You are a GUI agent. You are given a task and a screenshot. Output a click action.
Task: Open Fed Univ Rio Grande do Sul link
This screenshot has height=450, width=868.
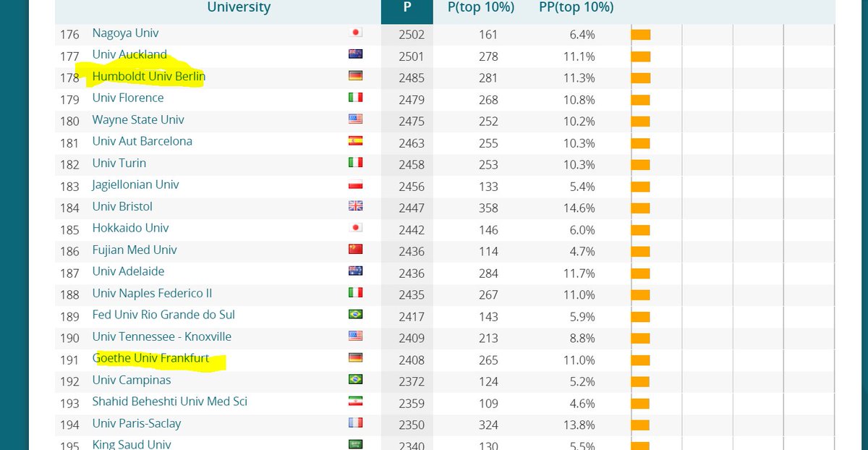point(163,315)
